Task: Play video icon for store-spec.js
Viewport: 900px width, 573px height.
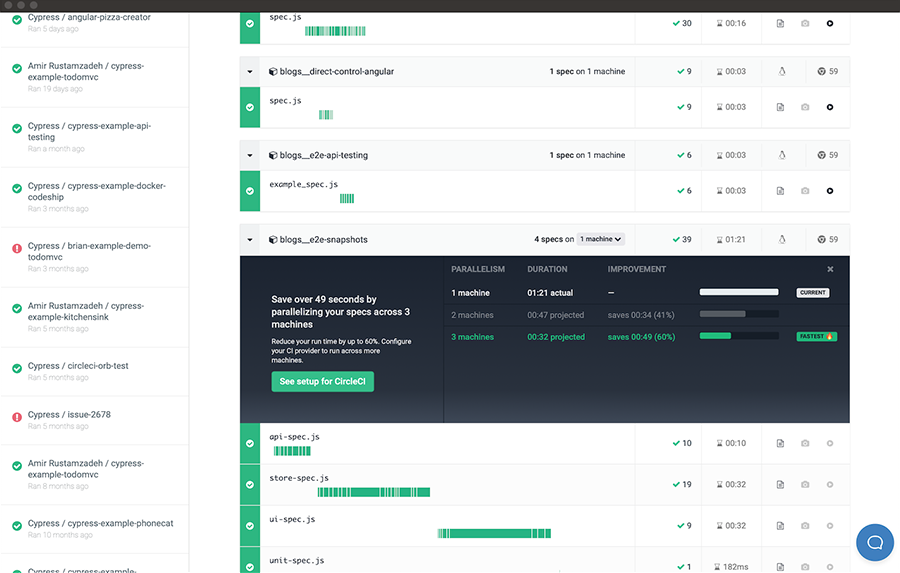Action: click(830, 485)
